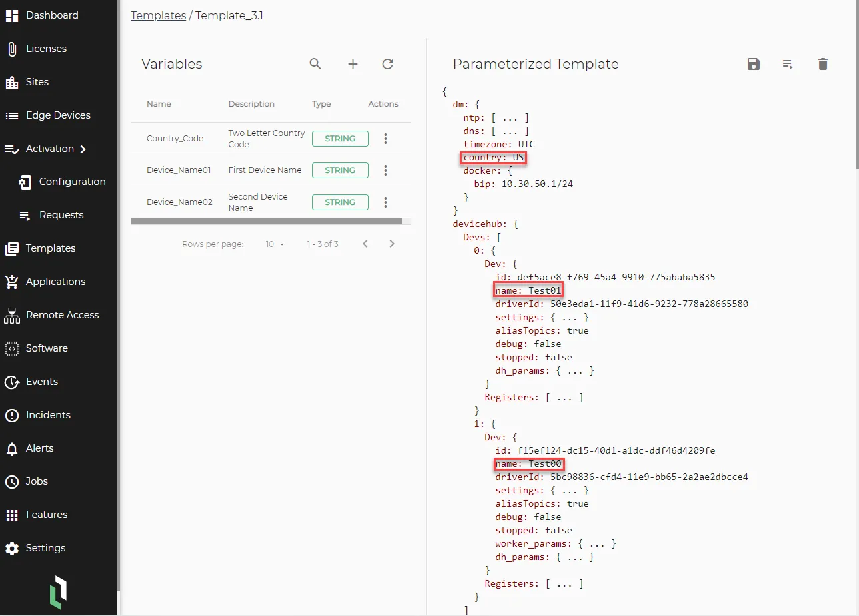Expand the Activation submenu chevron
The image size is (859, 616).
pos(83,149)
